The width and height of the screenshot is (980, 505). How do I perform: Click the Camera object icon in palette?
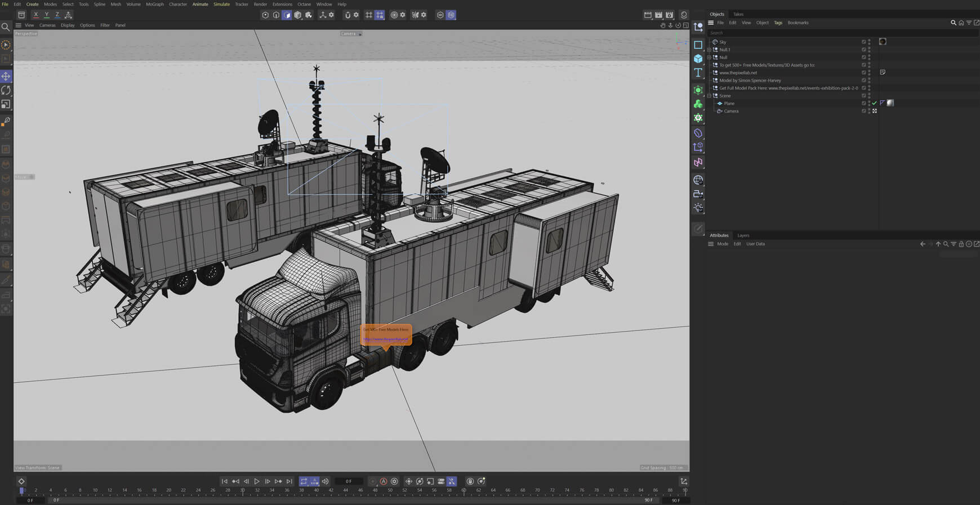698,194
